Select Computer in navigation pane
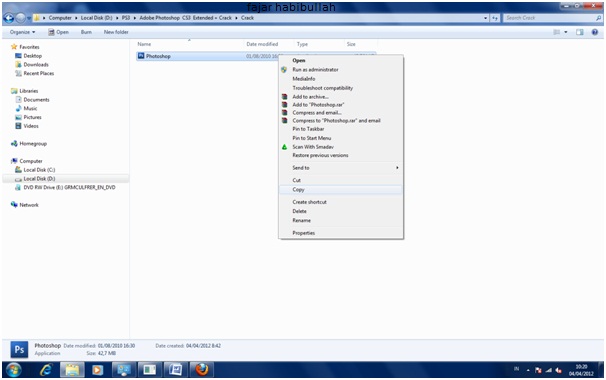 pos(31,161)
